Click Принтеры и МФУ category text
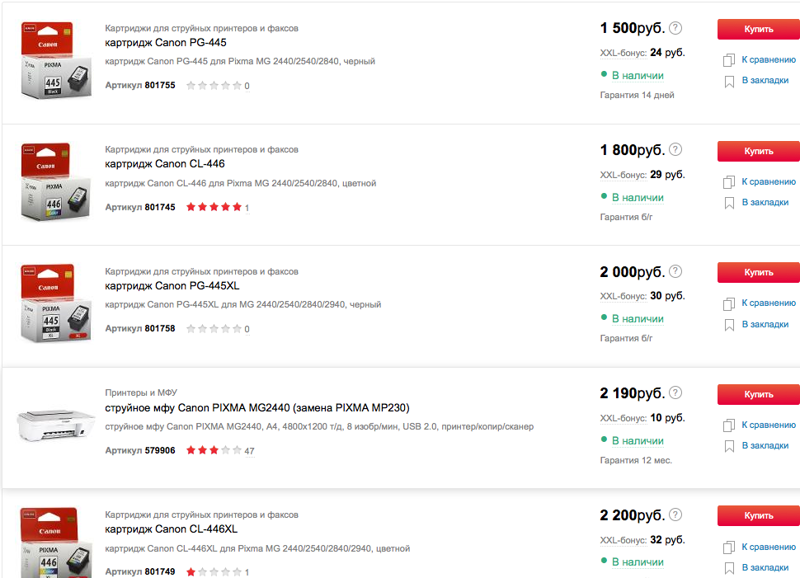 [141, 392]
